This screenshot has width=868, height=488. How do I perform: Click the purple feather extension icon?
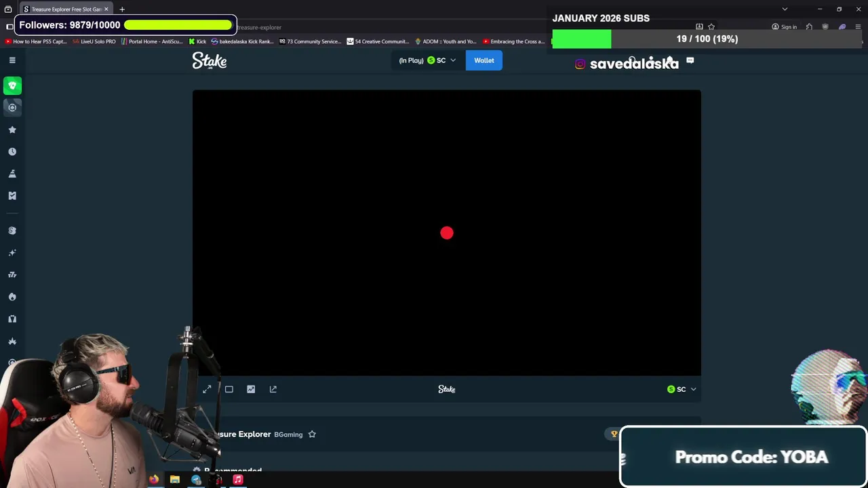click(842, 27)
